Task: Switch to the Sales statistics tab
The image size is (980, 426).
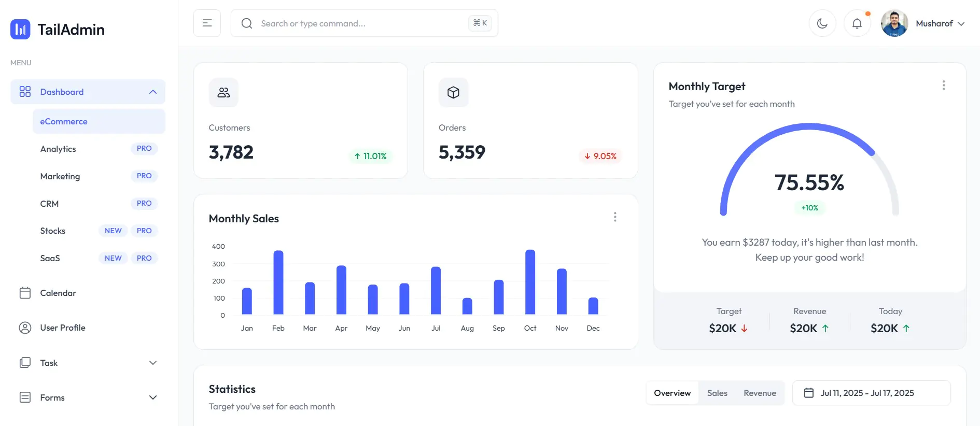Action: coord(717,393)
